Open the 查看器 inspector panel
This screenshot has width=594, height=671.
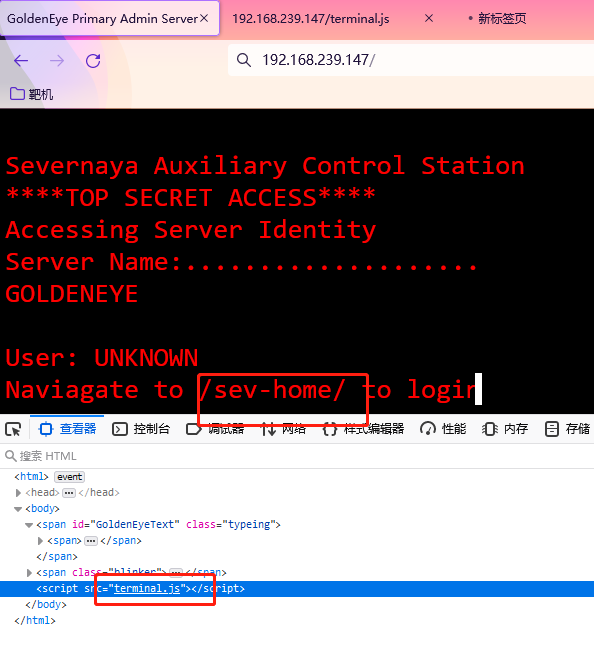(67, 428)
